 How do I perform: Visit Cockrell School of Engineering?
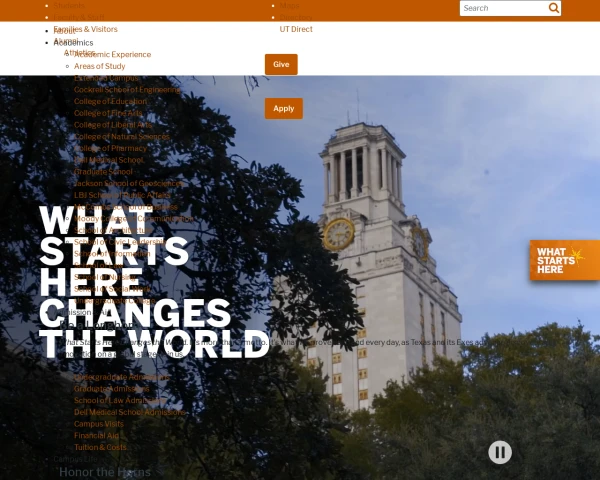[x=127, y=90]
